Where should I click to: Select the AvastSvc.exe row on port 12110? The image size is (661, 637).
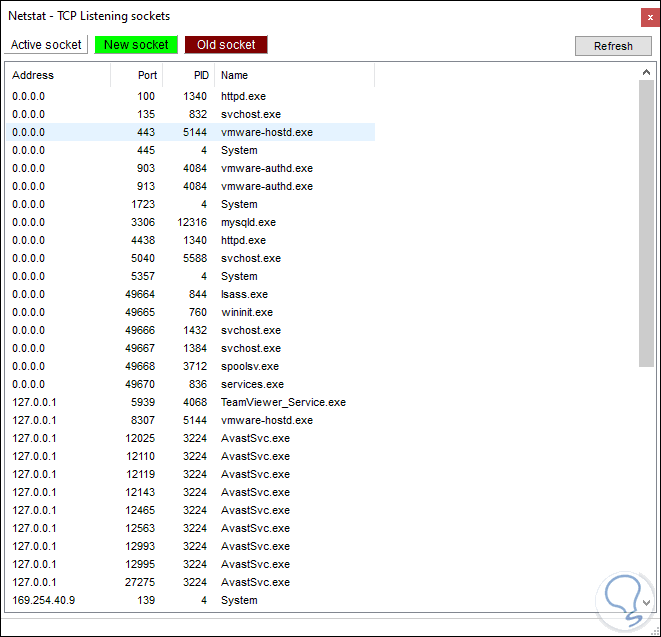point(191,456)
